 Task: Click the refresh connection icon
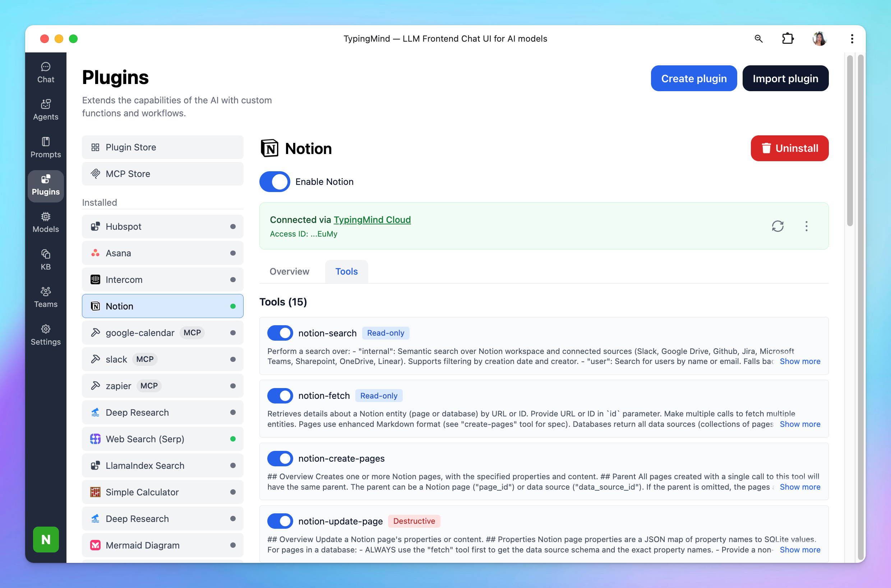(x=777, y=226)
